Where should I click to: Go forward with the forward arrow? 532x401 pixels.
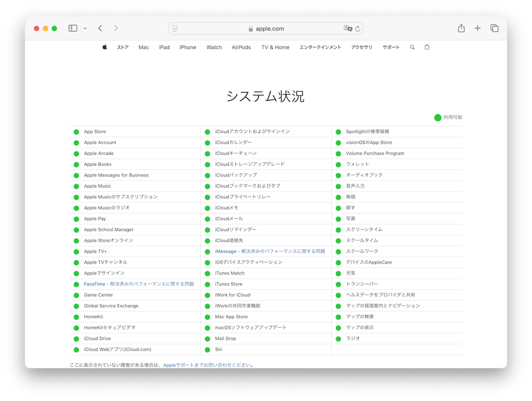click(x=116, y=28)
